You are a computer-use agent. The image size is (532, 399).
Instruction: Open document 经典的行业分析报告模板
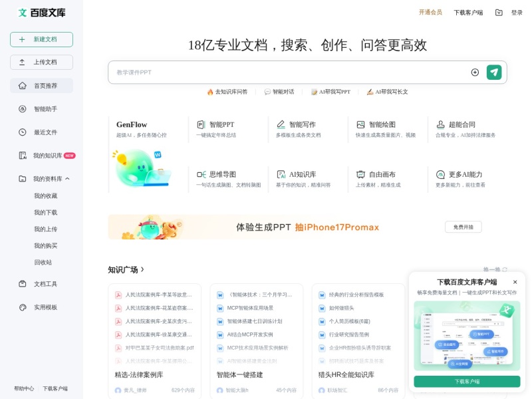(356, 295)
